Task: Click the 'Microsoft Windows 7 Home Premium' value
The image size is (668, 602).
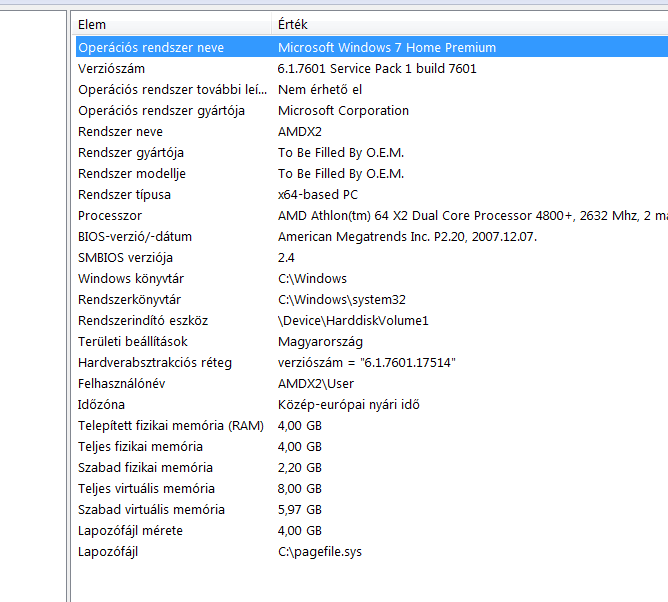Action: (387, 47)
